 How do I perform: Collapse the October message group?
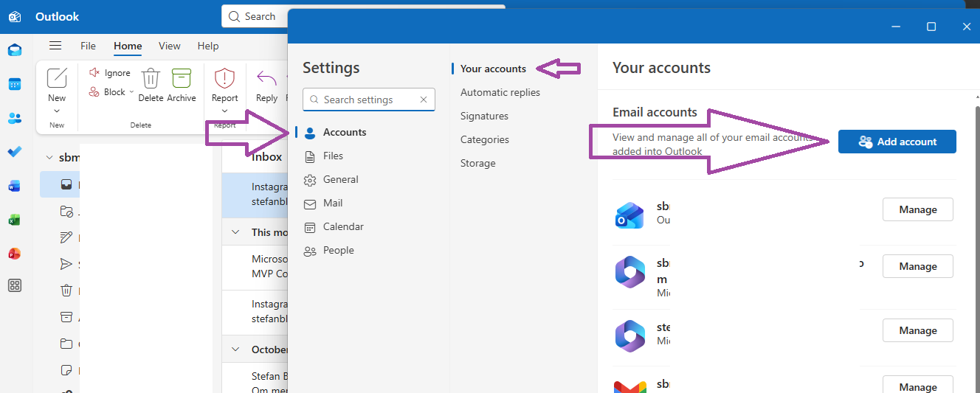click(235, 349)
